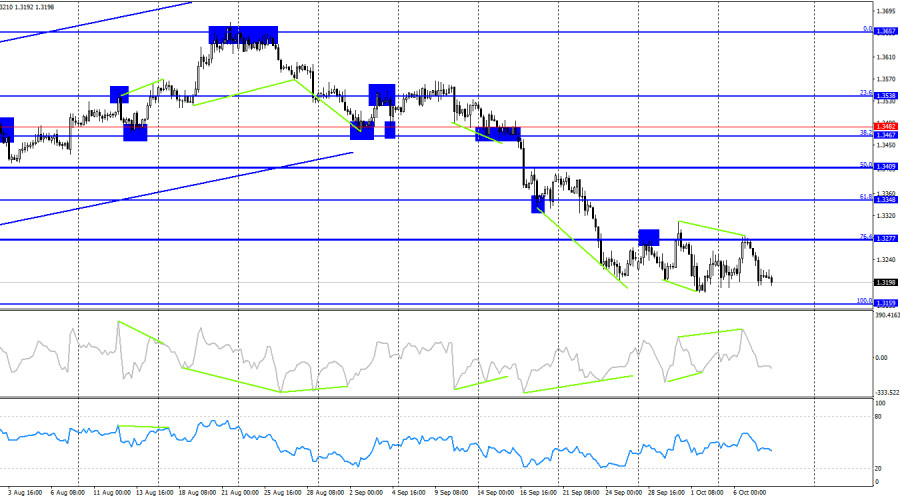Click the 1.3277 blue price label
The width and height of the screenshot is (900, 500).
[885, 239]
